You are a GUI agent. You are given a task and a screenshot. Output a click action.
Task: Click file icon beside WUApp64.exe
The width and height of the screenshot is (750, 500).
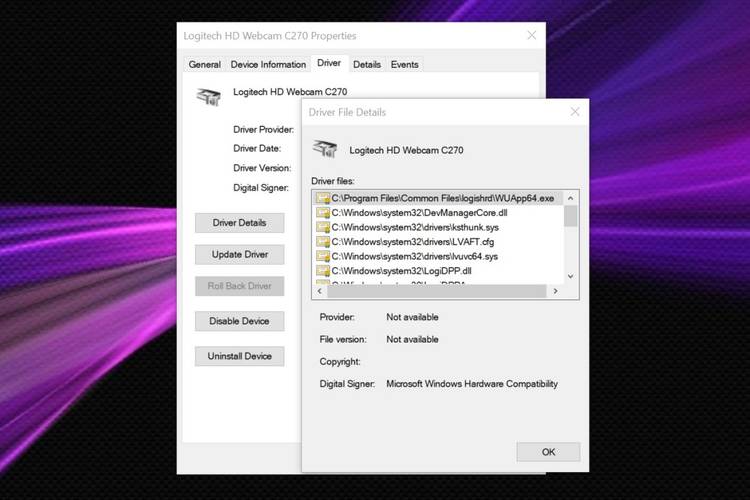(x=323, y=198)
